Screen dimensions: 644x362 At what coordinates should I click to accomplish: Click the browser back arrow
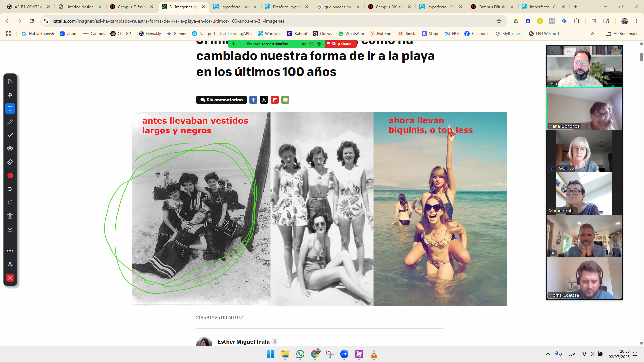click(7, 21)
